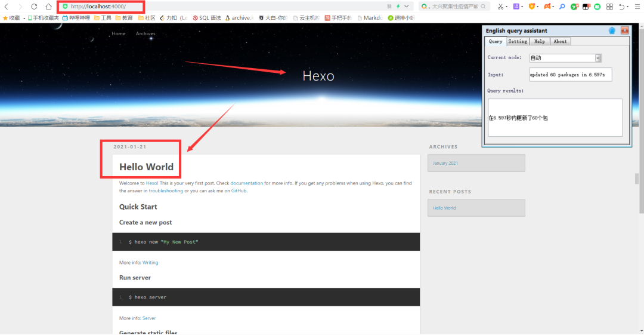This screenshot has height=335, width=644.
Task: Click the hexo server code block
Action: [266, 297]
